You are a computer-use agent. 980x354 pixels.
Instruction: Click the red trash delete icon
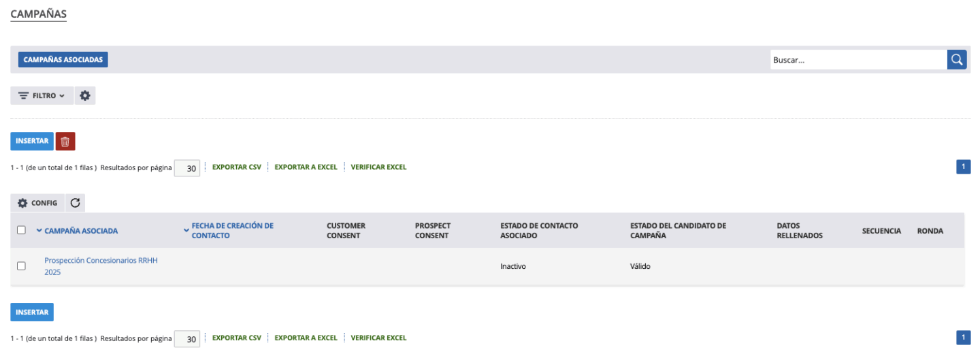click(x=65, y=141)
